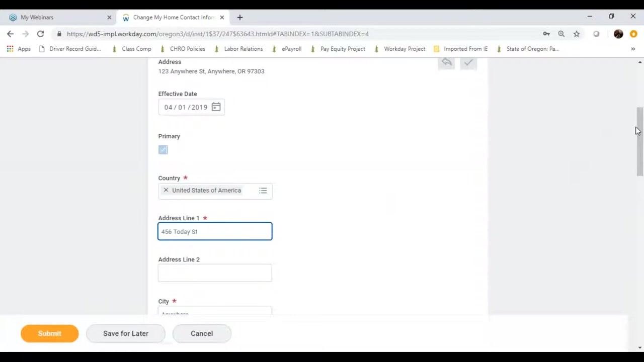Open the Effective Date calendar picker
Screen dimensions: 644x362
click(x=216, y=107)
